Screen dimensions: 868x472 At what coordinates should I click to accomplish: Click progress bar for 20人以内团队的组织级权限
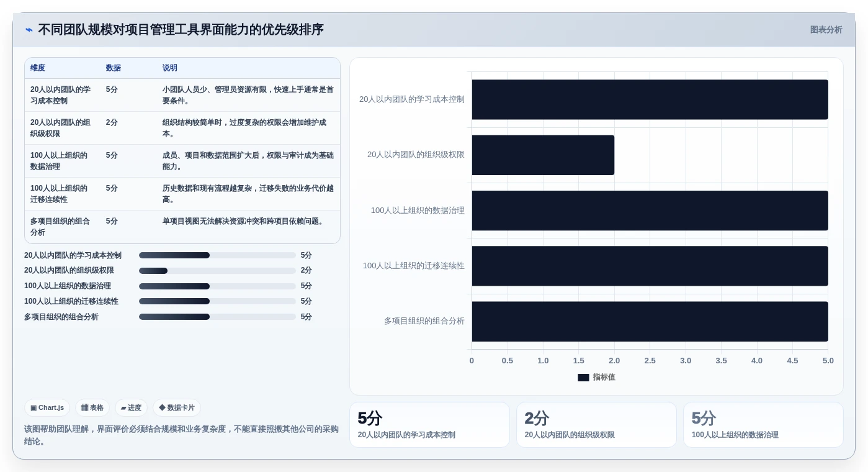217,271
